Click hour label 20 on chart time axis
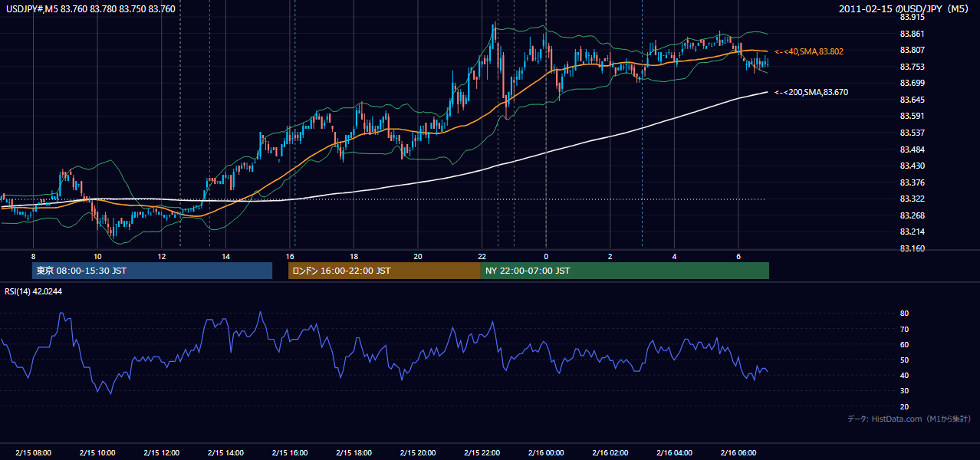 tap(418, 256)
